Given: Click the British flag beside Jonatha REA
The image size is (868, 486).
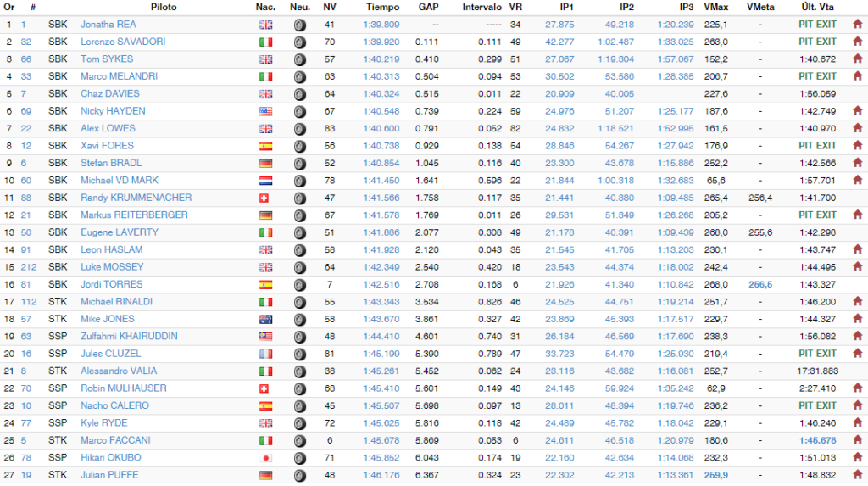Looking at the screenshot, I should 265,25.
